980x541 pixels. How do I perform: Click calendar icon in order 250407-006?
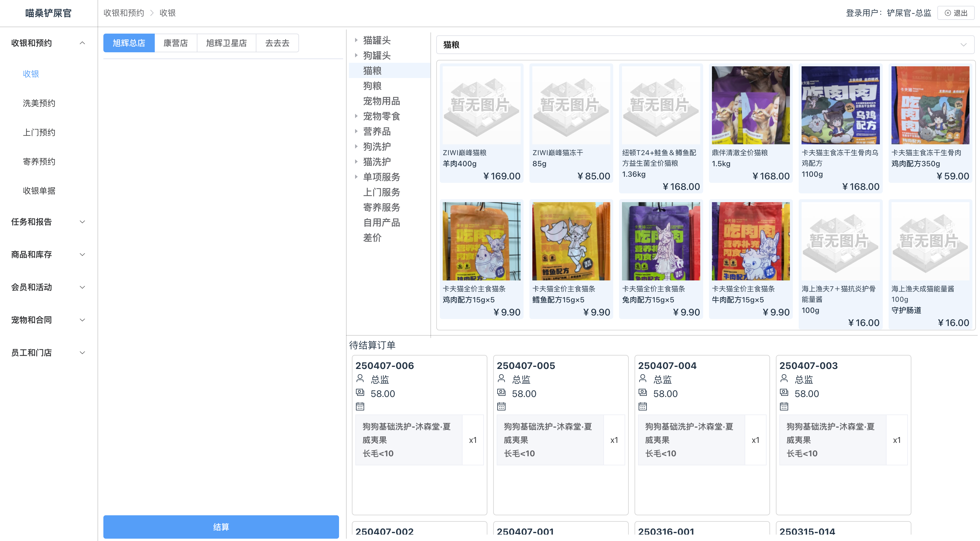point(360,406)
